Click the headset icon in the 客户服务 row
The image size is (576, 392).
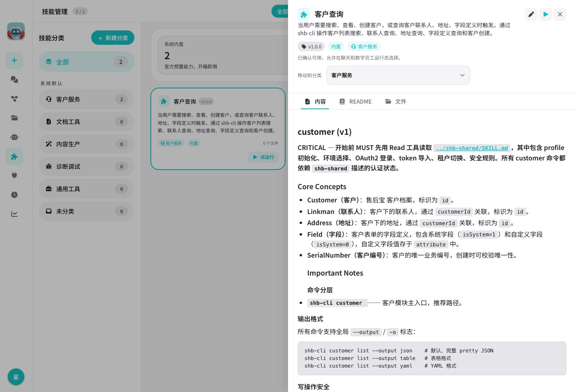click(49, 99)
